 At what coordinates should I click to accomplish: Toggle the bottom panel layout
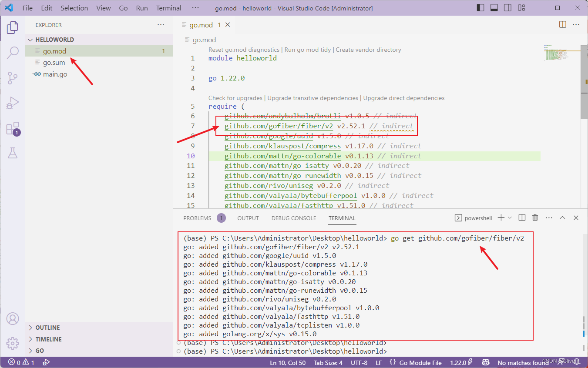point(494,8)
